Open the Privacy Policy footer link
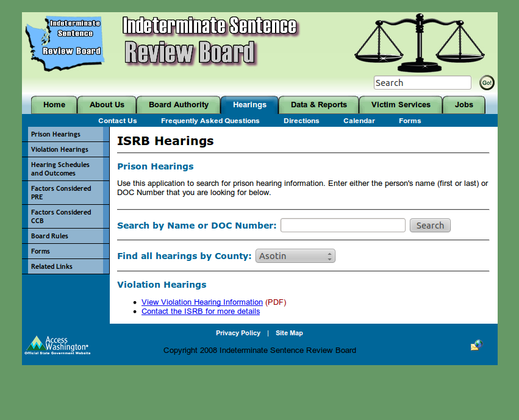This screenshot has width=519, height=420. (x=238, y=333)
